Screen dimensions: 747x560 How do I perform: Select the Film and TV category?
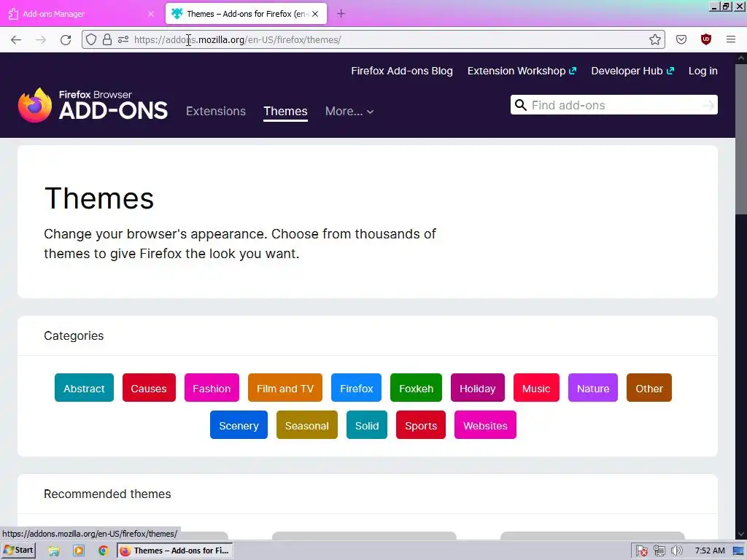(285, 388)
